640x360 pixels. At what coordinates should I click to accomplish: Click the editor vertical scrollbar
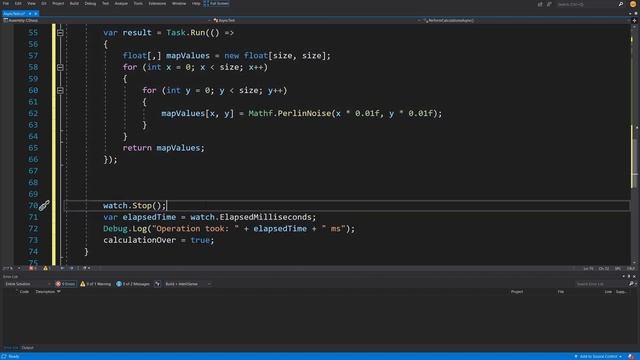click(x=634, y=143)
